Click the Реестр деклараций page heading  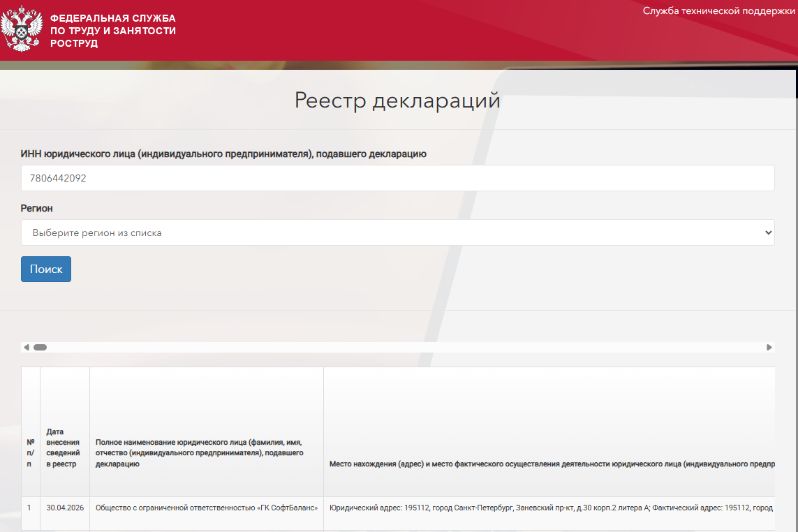pyautogui.click(x=397, y=101)
